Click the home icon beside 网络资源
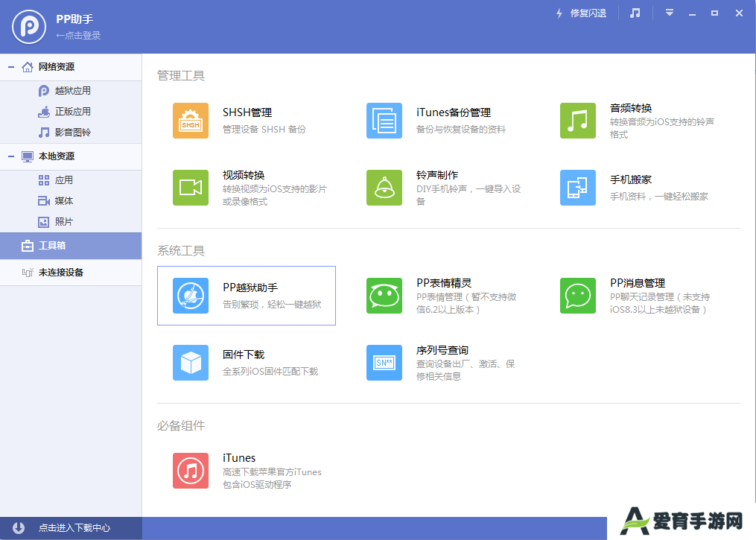Screen dimensions: 756x540 click(28, 67)
